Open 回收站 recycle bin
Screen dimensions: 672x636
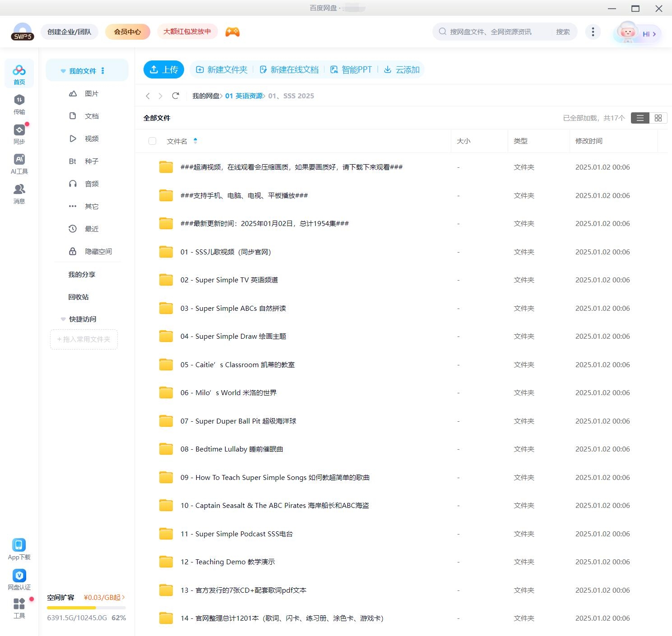coord(79,297)
